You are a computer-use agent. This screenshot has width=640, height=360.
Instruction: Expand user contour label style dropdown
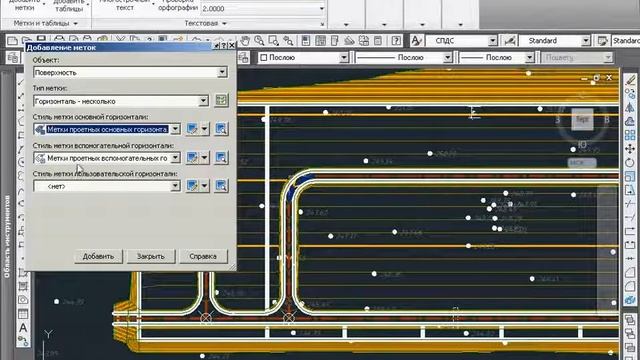(x=175, y=186)
